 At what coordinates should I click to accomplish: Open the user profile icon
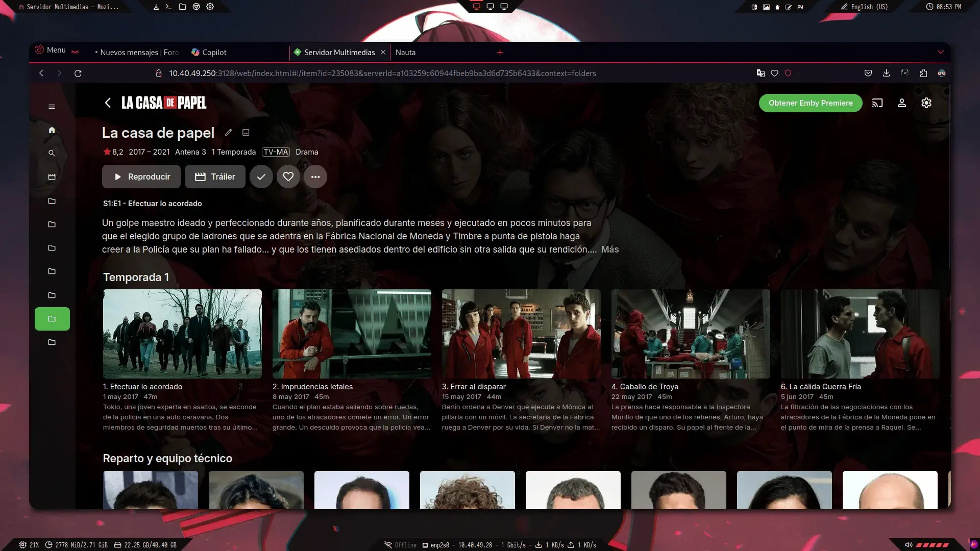902,103
